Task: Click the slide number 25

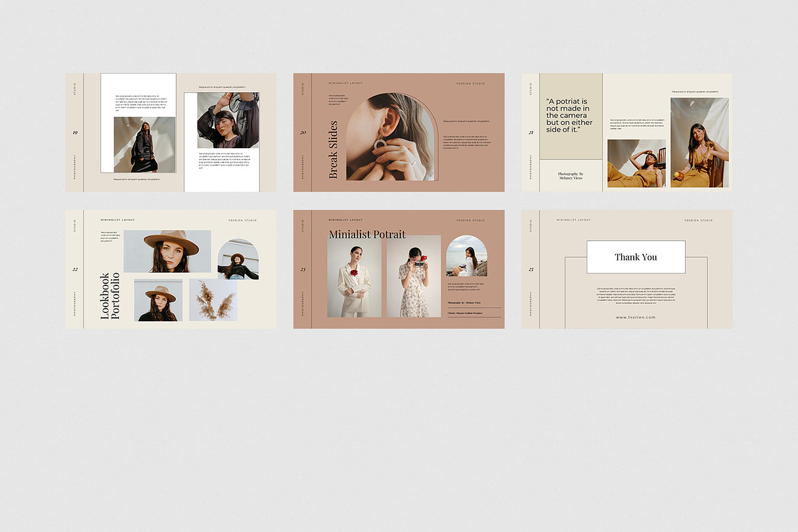Action: 531,269
